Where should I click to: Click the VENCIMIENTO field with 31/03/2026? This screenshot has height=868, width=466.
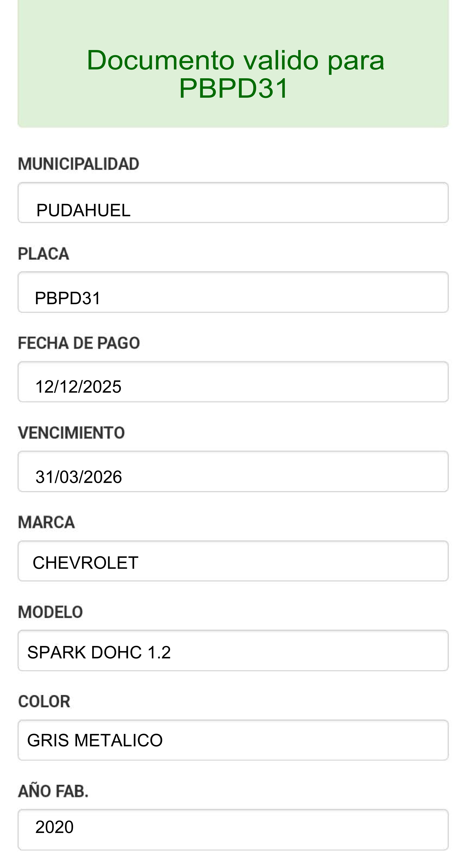[233, 471]
